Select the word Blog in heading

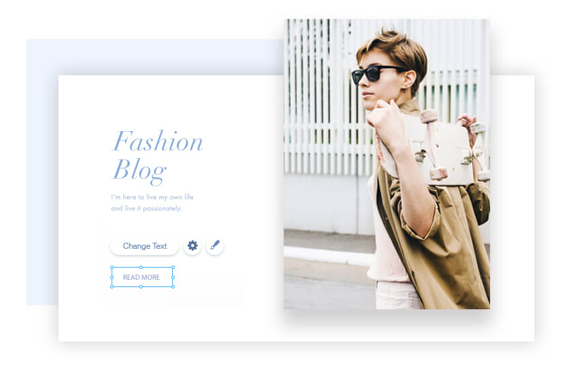pyautogui.click(x=139, y=171)
